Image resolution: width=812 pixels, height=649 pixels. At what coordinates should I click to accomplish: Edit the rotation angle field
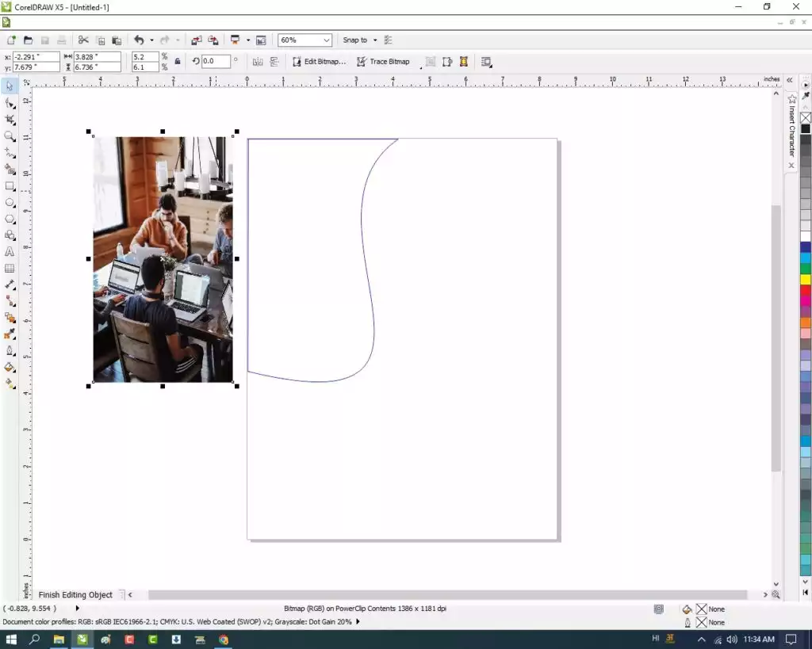pyautogui.click(x=216, y=61)
